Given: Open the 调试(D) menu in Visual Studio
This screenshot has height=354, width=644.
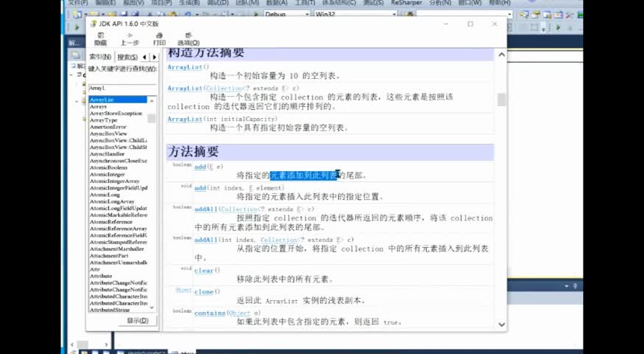Looking at the screenshot, I should (217, 2).
